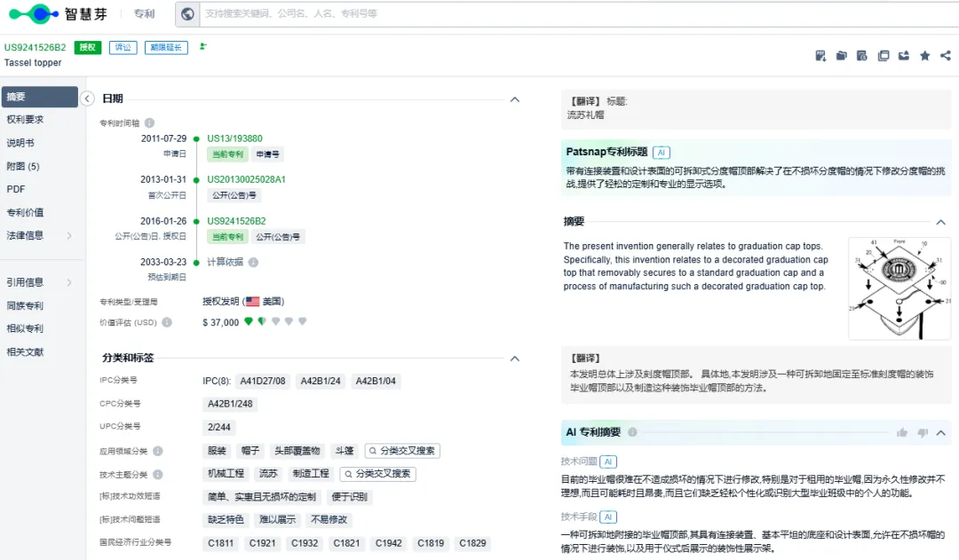Open the 权利要求 tab
This screenshot has width=959, height=560.
pyautogui.click(x=25, y=120)
